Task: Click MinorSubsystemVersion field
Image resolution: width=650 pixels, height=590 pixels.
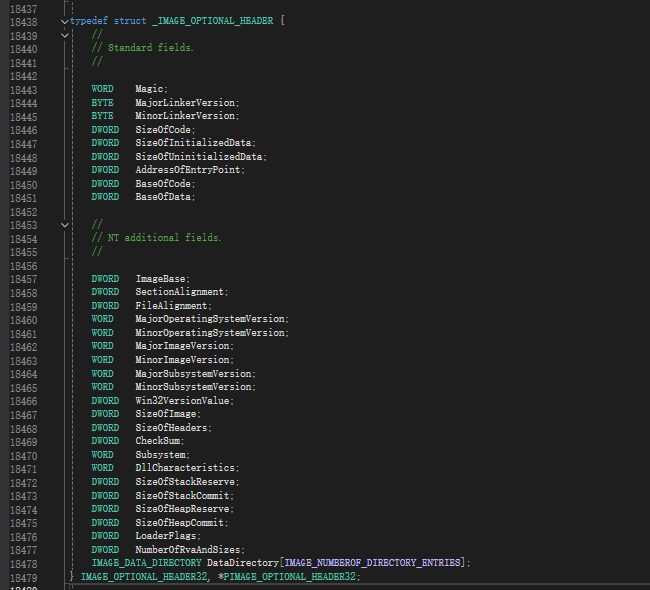Action: pyautogui.click(x=193, y=387)
